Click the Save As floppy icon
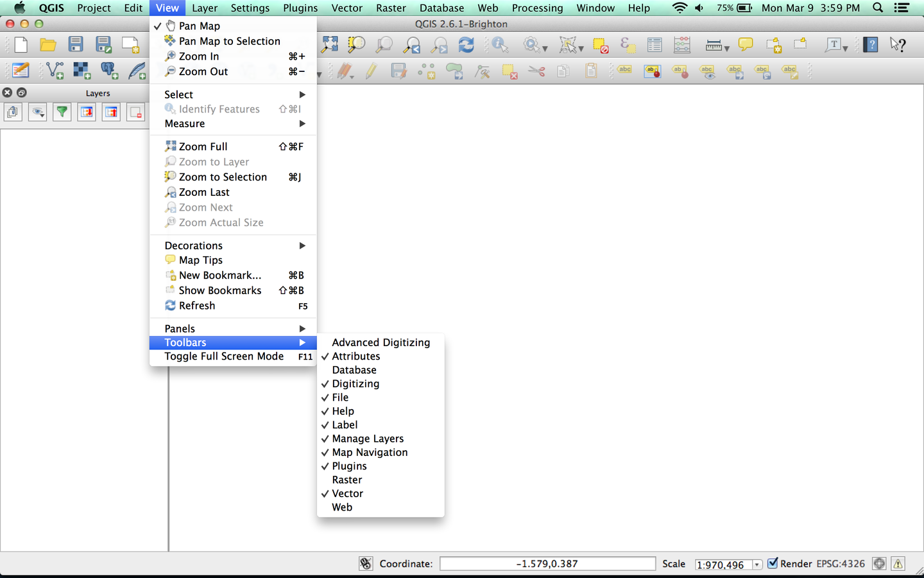924x578 pixels. [103, 45]
